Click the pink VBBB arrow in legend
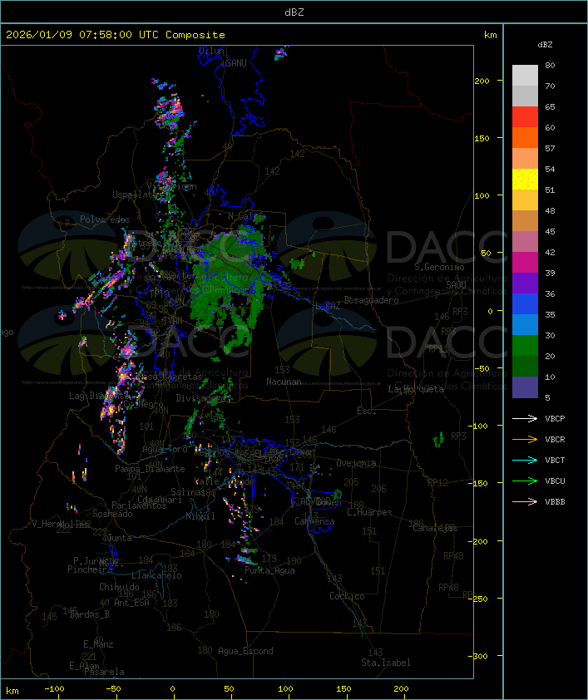The image size is (588, 700). point(525,501)
